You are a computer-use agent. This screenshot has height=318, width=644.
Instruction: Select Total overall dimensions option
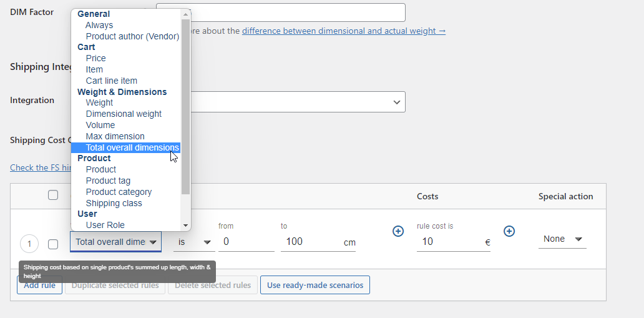click(x=125, y=147)
